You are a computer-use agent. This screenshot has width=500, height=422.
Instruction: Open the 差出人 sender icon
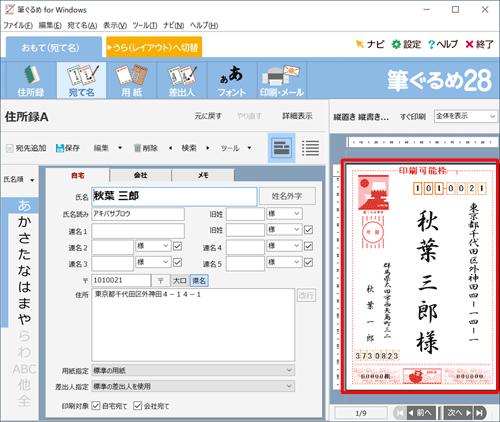point(182,80)
